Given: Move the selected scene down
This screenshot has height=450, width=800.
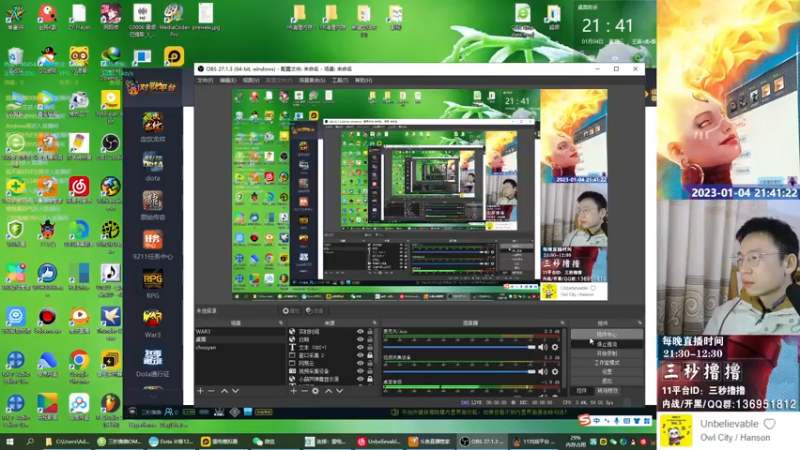Looking at the screenshot, I should click(235, 391).
